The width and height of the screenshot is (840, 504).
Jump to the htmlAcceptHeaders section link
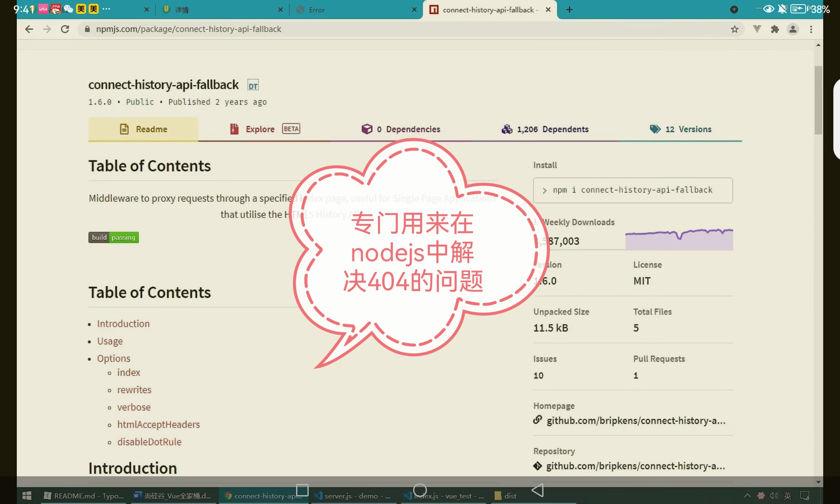158,425
